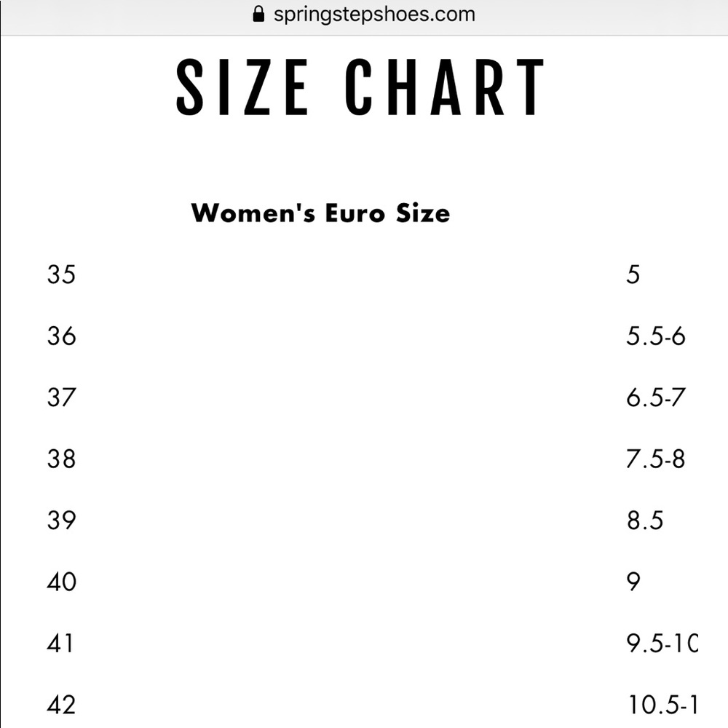Click the 5.5-6 size value
The width and height of the screenshot is (728, 728).
pos(656,336)
